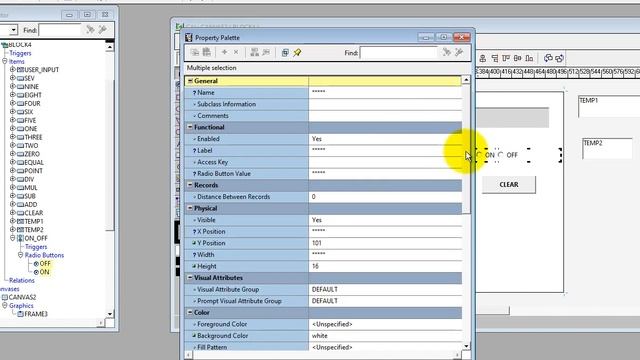Click Property Palette scroll up arrow
Screen dimensions: 640x360
pos(466,80)
